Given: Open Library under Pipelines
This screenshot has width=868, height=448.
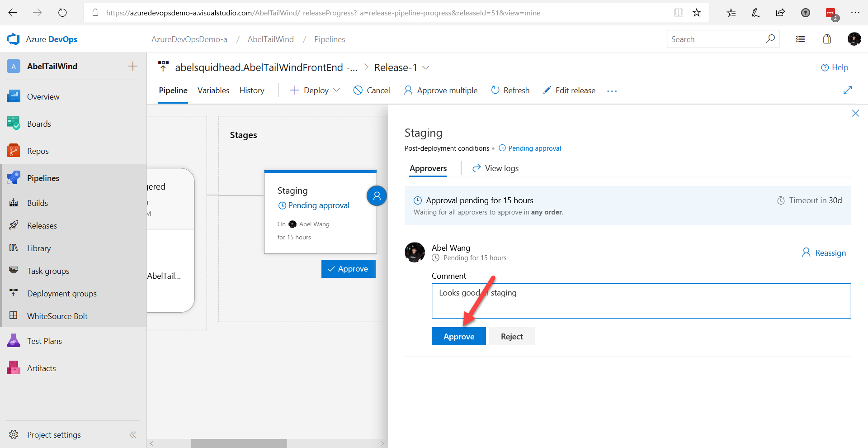Looking at the screenshot, I should click(72, 248).
